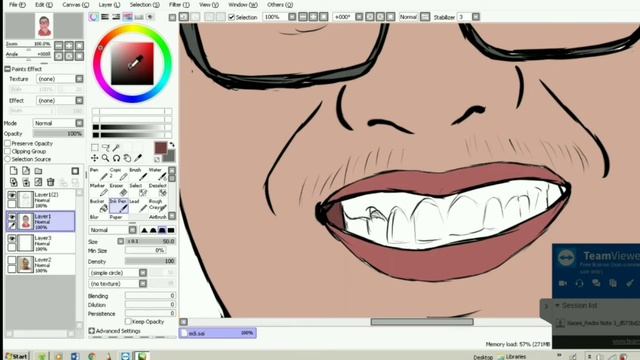Activate the move tool
The height and width of the screenshot is (360, 640).
(95, 158)
